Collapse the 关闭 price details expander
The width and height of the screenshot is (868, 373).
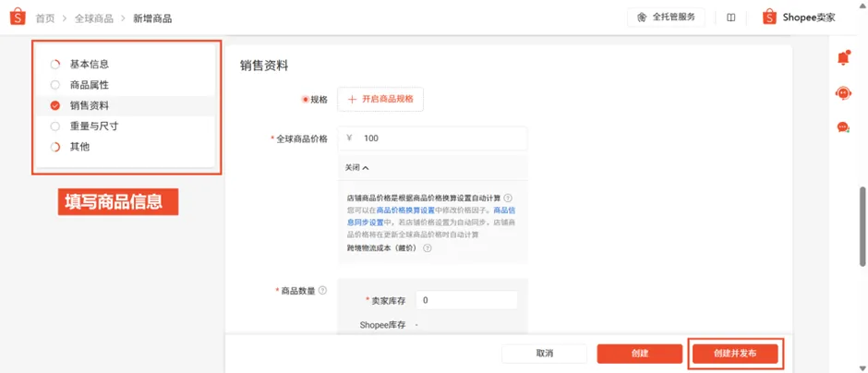[x=357, y=168]
